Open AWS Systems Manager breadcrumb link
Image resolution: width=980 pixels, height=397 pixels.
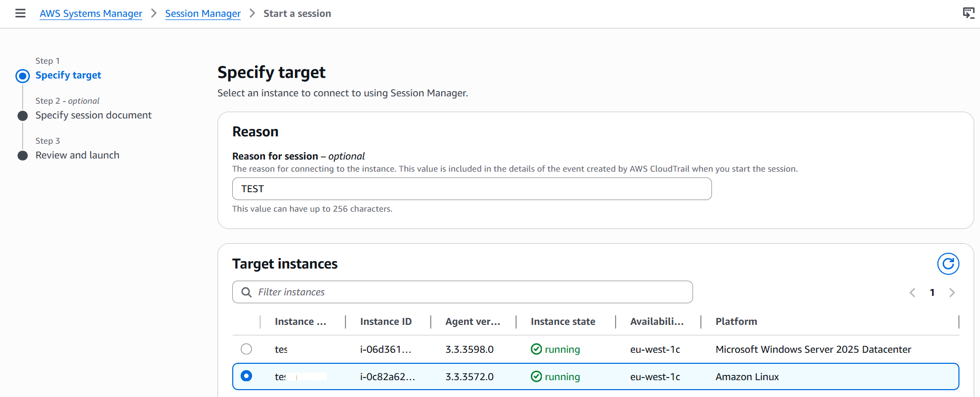point(91,14)
